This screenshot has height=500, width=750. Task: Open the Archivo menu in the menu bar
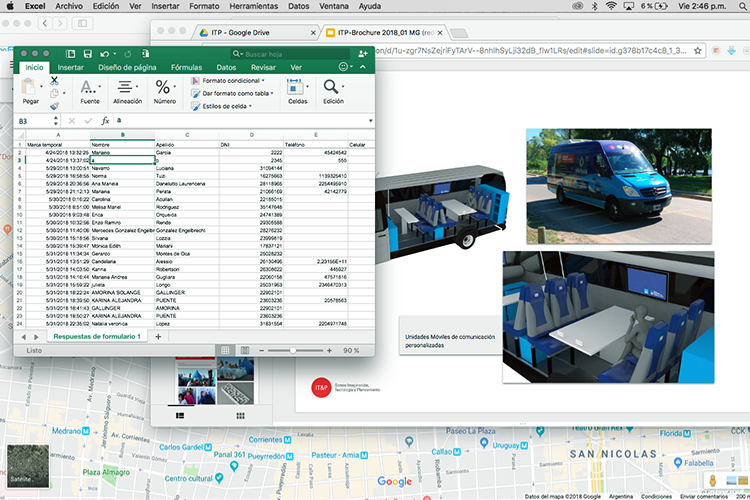[69, 6]
